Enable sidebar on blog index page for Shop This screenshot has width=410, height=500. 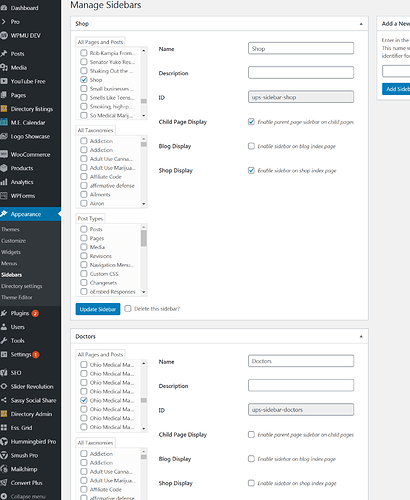[x=251, y=146]
